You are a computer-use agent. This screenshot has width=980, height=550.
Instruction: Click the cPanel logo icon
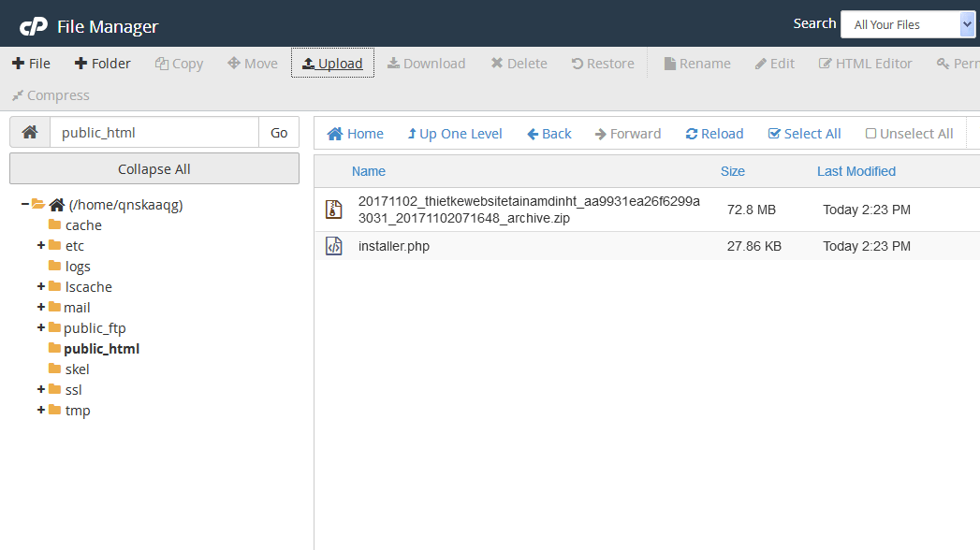(34, 26)
